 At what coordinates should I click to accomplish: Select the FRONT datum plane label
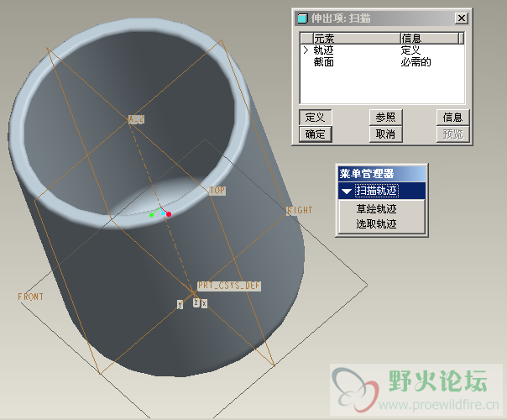(30, 297)
